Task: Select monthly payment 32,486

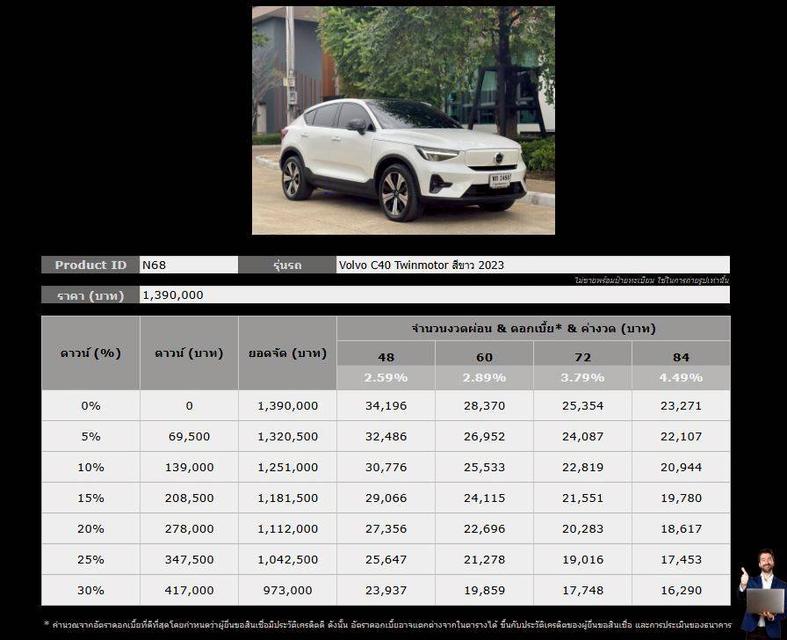Action: tap(385, 437)
